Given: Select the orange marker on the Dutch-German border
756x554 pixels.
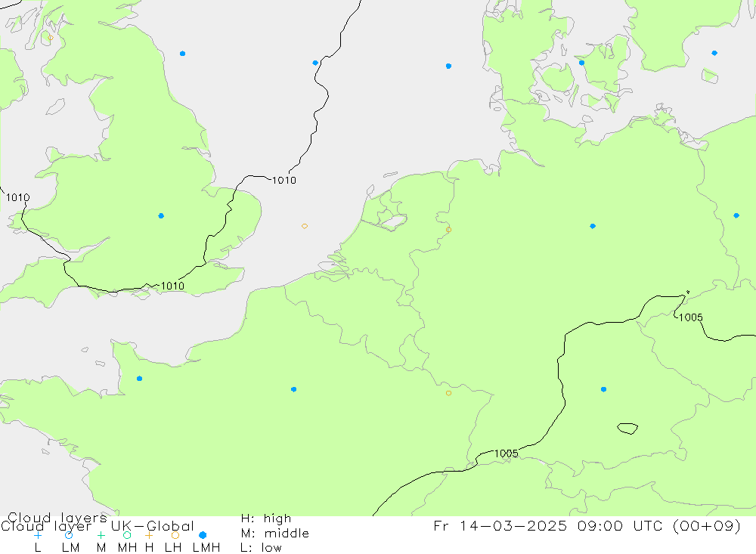Looking at the screenshot, I should click(448, 230).
